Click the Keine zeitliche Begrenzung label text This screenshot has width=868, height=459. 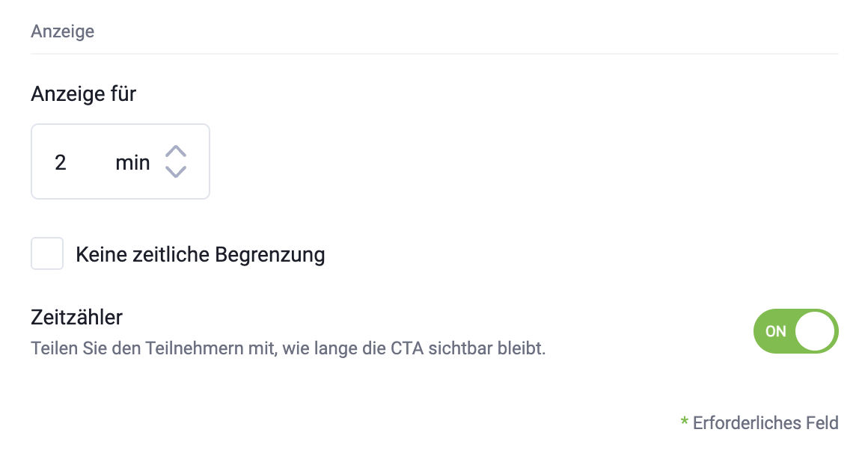pos(200,255)
